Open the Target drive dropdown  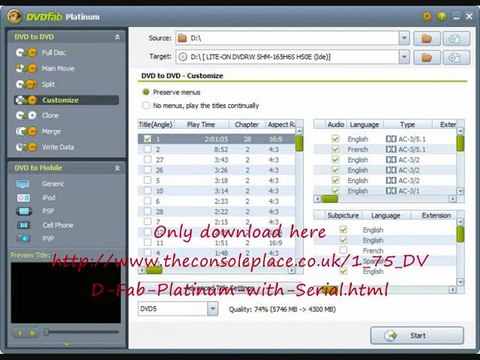point(404,57)
